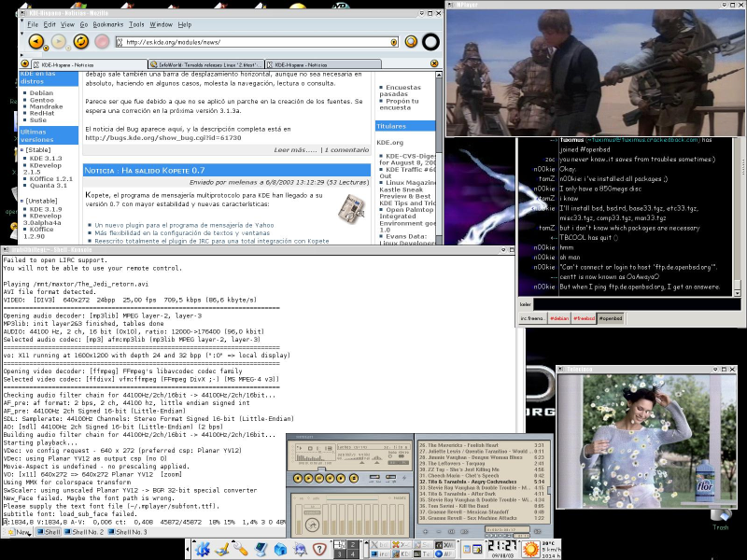Click the Back arrow in Mozilla
The height and width of the screenshot is (560, 747).
(x=36, y=42)
